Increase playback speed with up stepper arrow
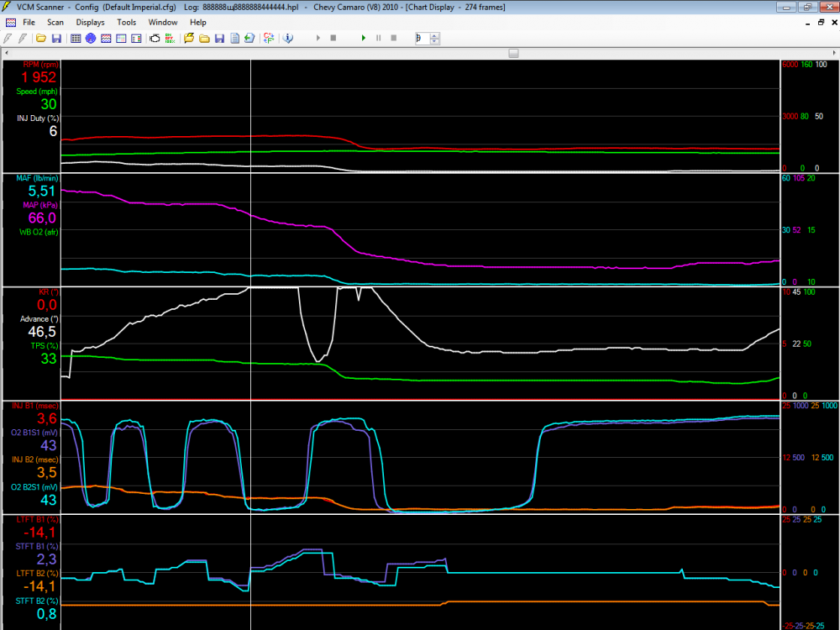Screen dimensions: 840x630 434,35
